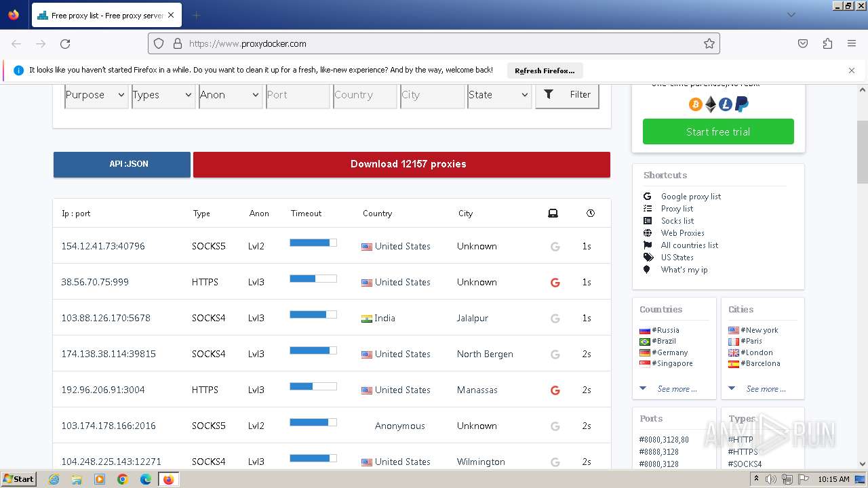Open the Socks list shortcut

pos(677,221)
